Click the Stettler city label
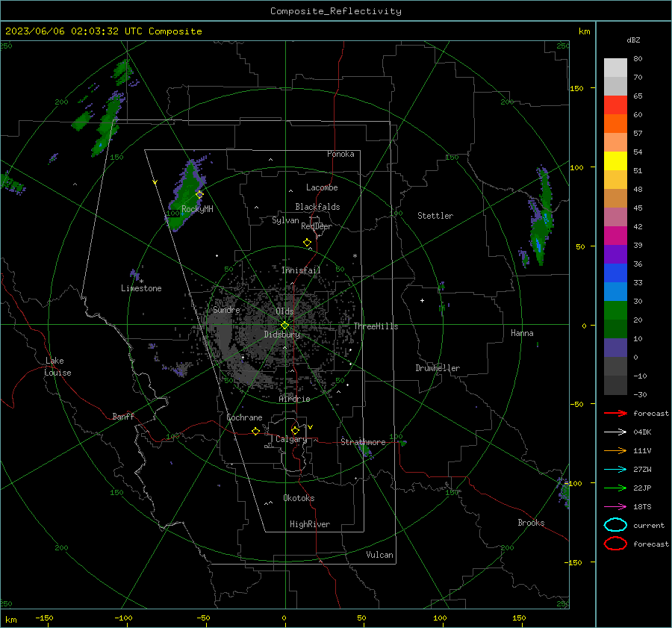The image size is (672, 628). (x=435, y=216)
